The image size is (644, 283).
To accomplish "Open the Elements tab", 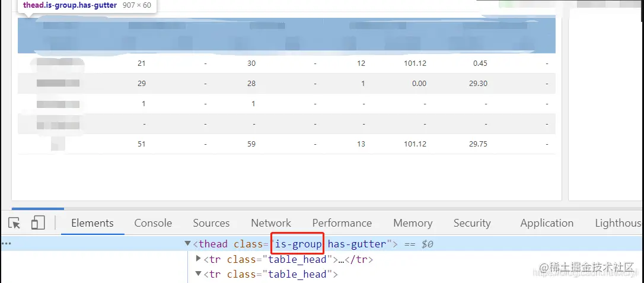I will [x=93, y=223].
